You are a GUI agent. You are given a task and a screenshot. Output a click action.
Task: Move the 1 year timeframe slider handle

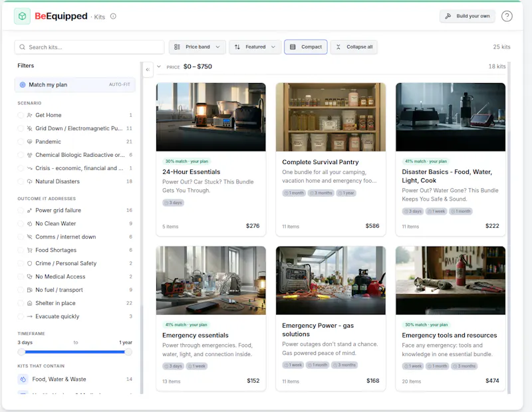128,352
